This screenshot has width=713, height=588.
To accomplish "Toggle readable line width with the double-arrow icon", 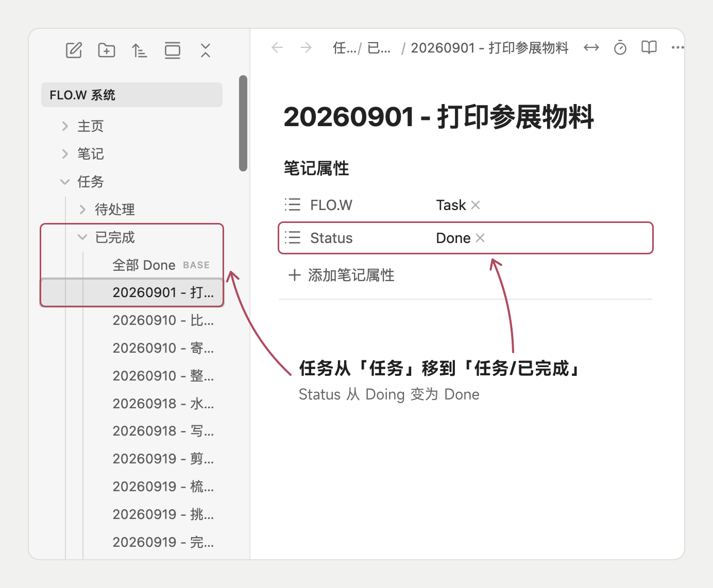I will (x=591, y=48).
